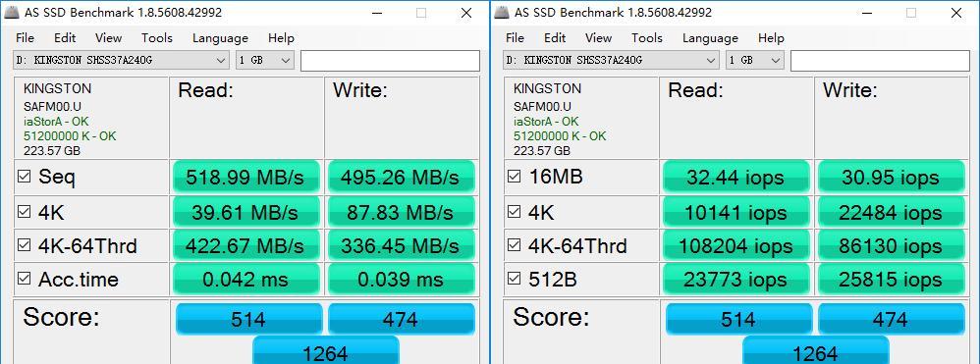
Task: Click the 30.95 iops 16MB write result
Action: [892, 177]
